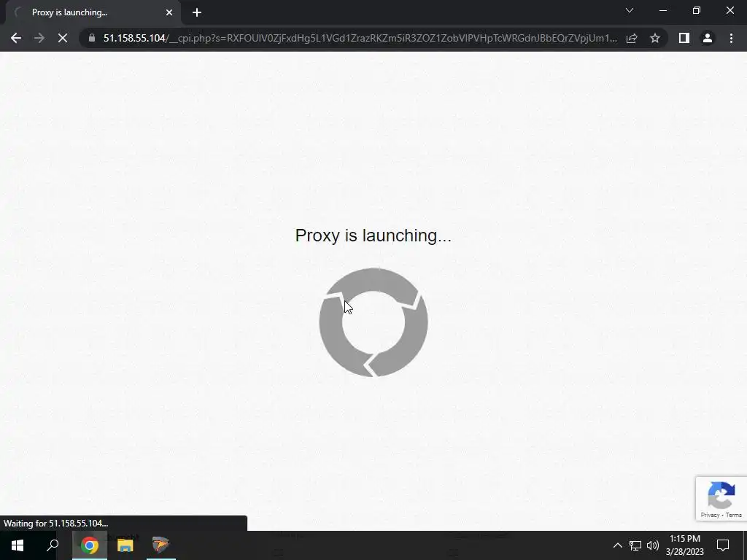Stop loading the page
This screenshot has height=560, width=747.
tap(63, 38)
